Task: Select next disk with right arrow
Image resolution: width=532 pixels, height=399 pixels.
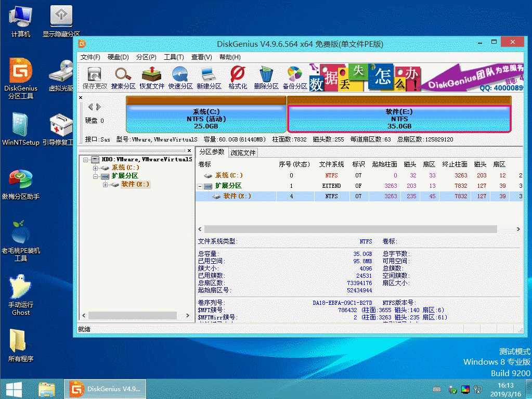Action: tap(98, 107)
